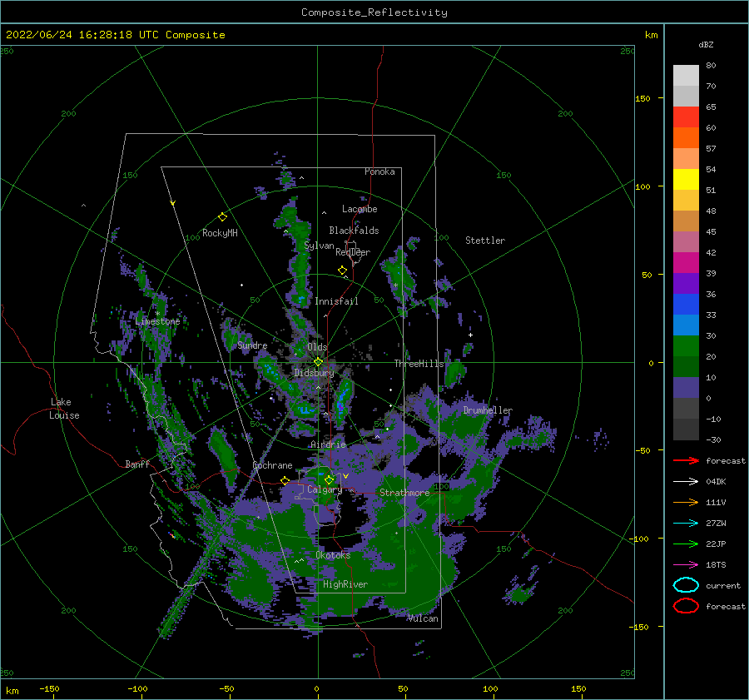
Task: Click the cyan current ellipse legend icon
Action: tap(686, 585)
